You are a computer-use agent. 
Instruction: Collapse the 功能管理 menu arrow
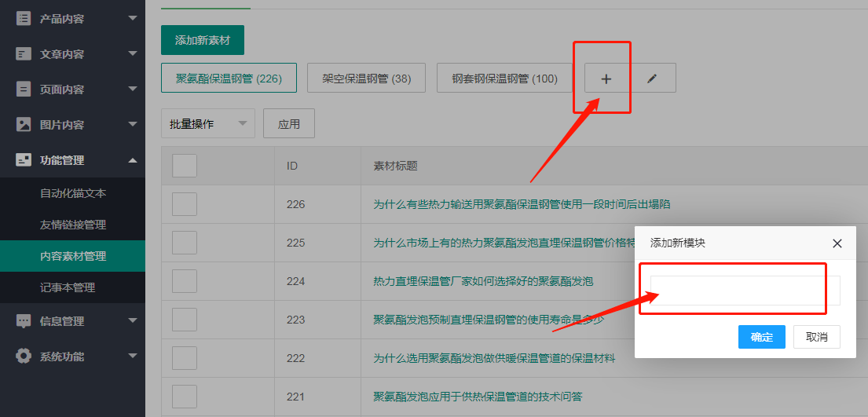132,160
